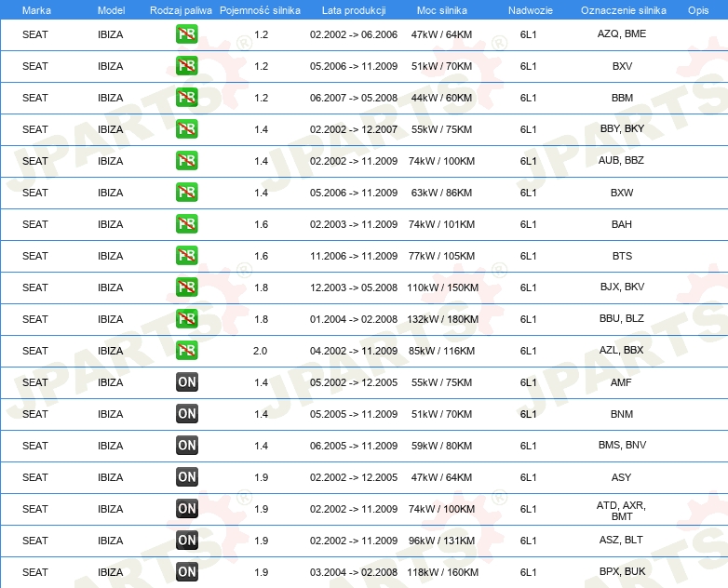Click diesel ON icon in ASZ, BLT row
Screen dimensions: 728x588
(x=186, y=540)
